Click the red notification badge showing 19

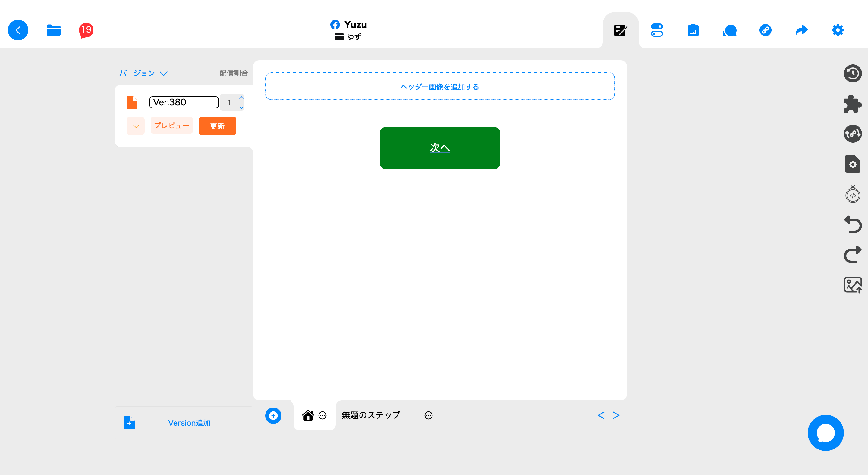coord(86,30)
